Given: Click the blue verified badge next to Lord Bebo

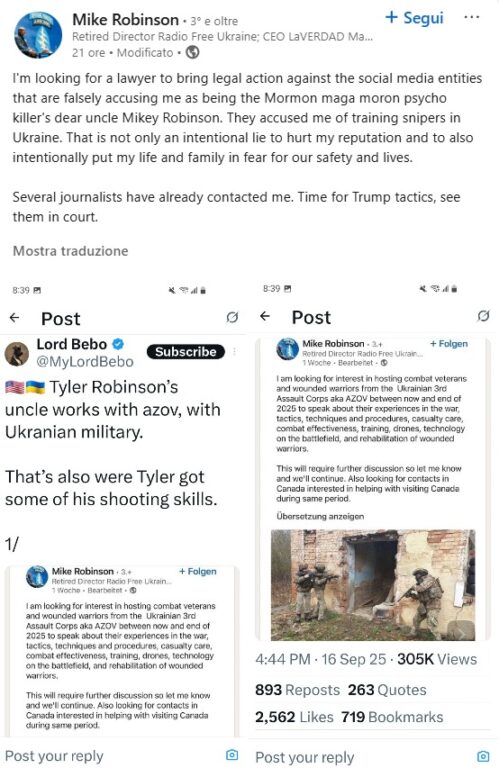Looking at the screenshot, I should [118, 344].
